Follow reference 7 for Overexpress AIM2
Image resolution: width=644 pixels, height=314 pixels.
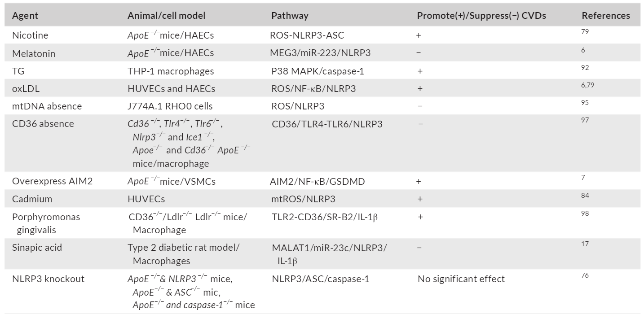[x=583, y=178]
